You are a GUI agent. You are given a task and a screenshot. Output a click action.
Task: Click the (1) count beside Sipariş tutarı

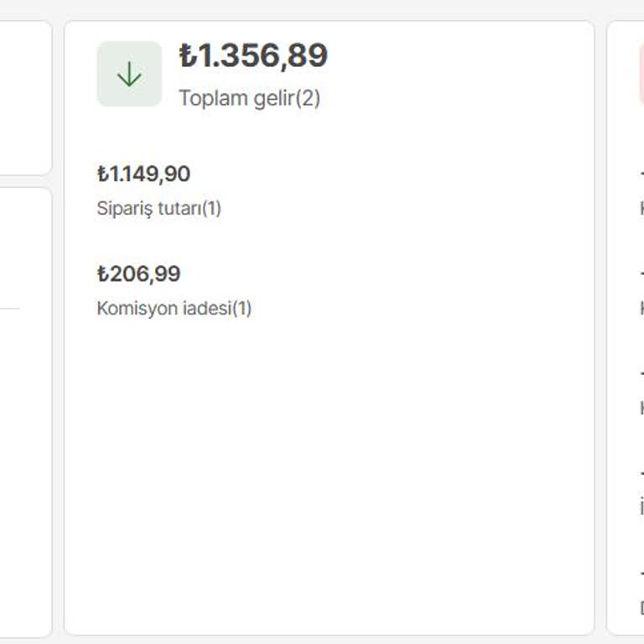coord(211,208)
